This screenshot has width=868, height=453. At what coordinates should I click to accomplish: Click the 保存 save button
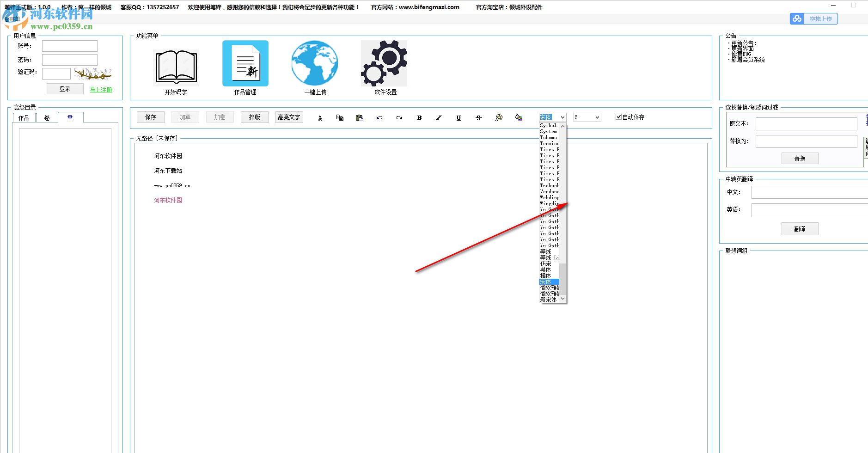(151, 117)
